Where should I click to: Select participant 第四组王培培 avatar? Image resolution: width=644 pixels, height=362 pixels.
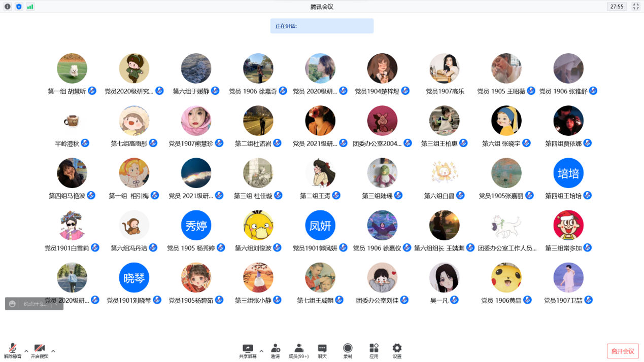click(x=568, y=173)
